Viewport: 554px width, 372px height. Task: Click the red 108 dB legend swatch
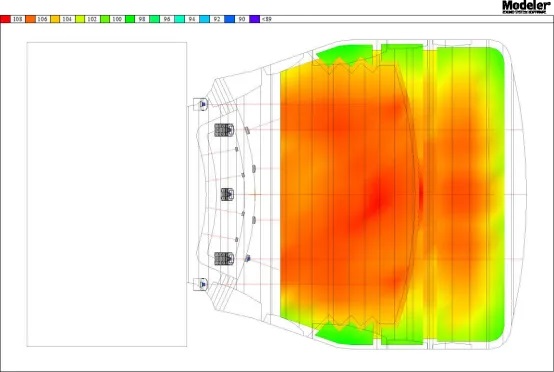(5, 19)
